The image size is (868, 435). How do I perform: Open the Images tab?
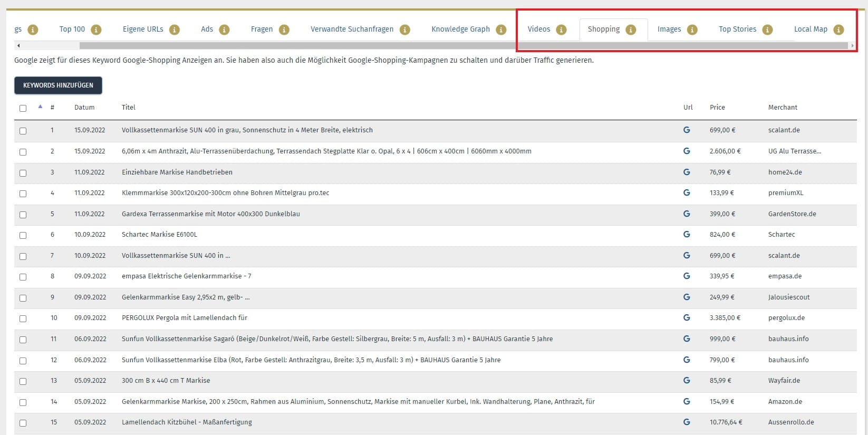669,29
